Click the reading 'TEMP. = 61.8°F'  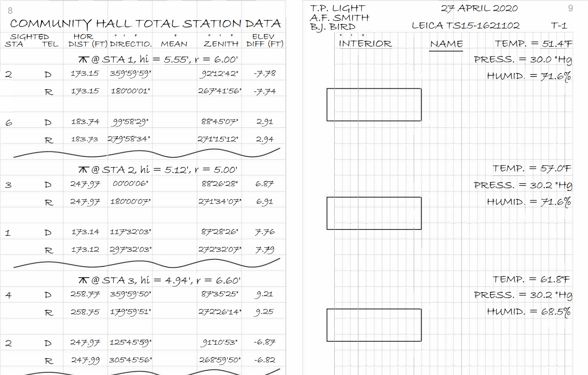point(531,279)
